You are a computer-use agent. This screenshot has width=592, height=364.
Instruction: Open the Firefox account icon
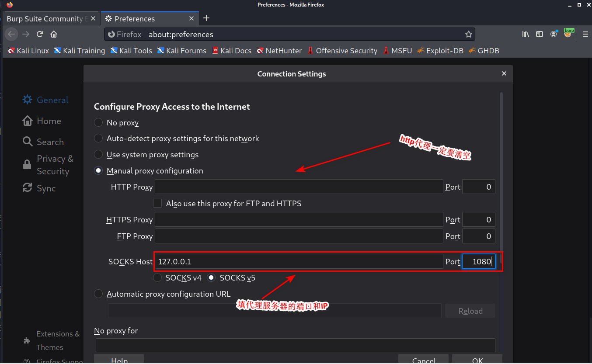pyautogui.click(x=554, y=34)
